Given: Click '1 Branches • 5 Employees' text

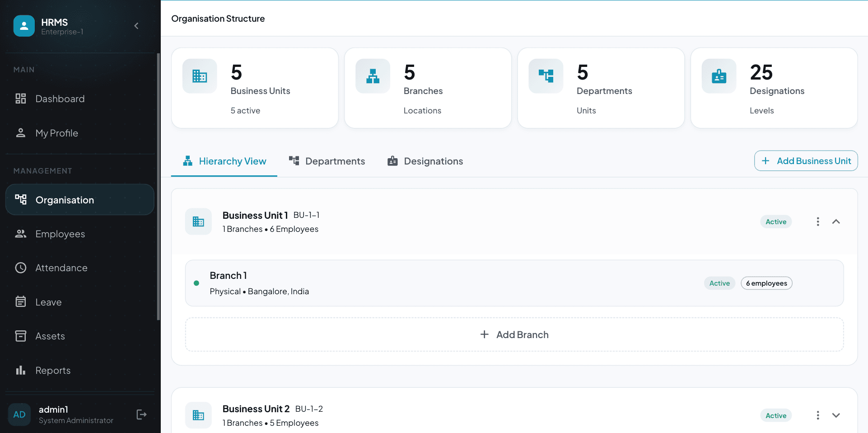Looking at the screenshot, I should (271, 423).
